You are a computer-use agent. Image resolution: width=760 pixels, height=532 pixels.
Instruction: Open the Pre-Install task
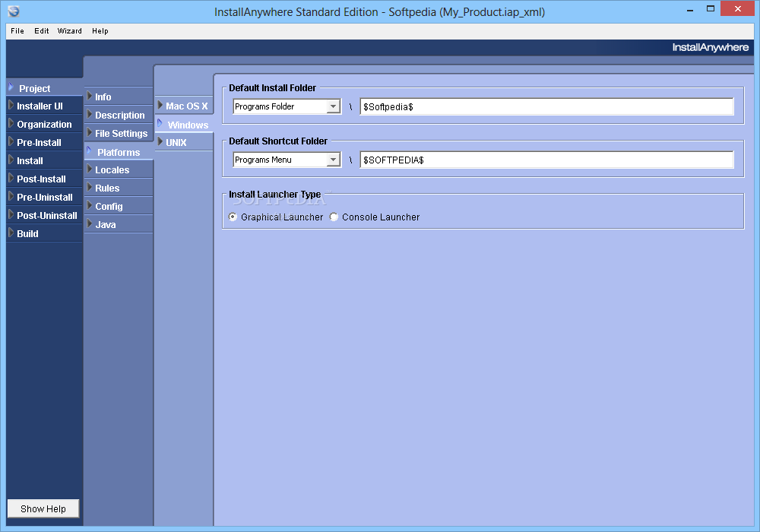[44, 143]
